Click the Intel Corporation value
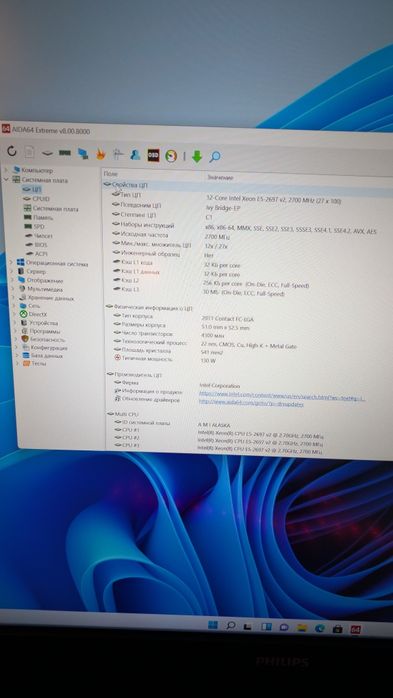Image resolution: width=393 pixels, height=698 pixels. point(219,386)
